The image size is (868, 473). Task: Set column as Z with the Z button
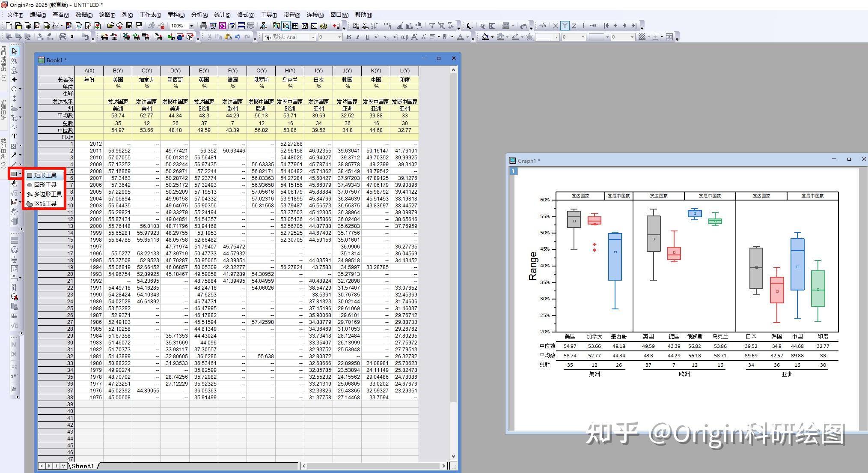pos(574,26)
